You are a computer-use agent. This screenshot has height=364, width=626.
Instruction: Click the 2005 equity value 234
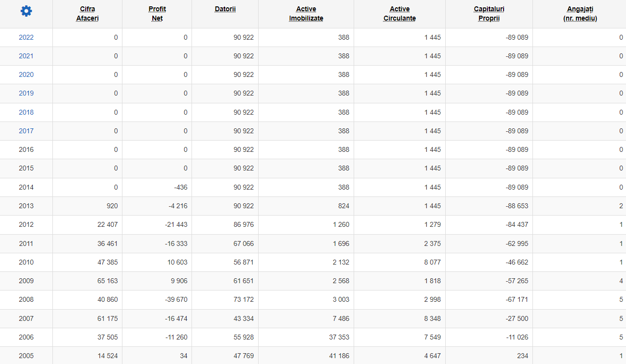point(522,356)
